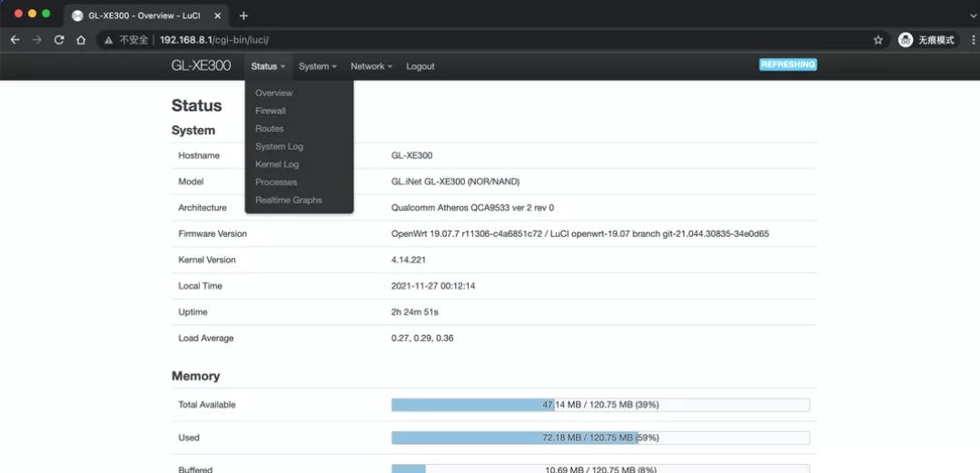Select Realtime Graphs menu entry
The height and width of the screenshot is (473, 980).
(288, 200)
